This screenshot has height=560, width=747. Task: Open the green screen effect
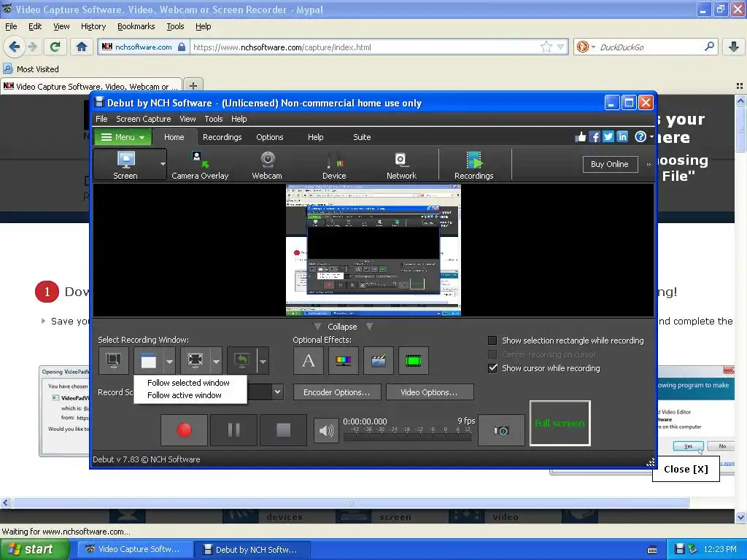point(414,360)
